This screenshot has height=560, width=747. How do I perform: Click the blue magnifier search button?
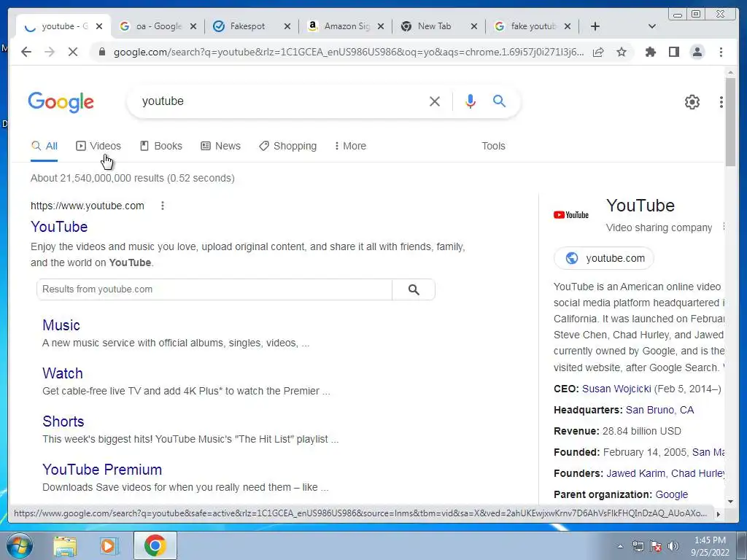(499, 101)
